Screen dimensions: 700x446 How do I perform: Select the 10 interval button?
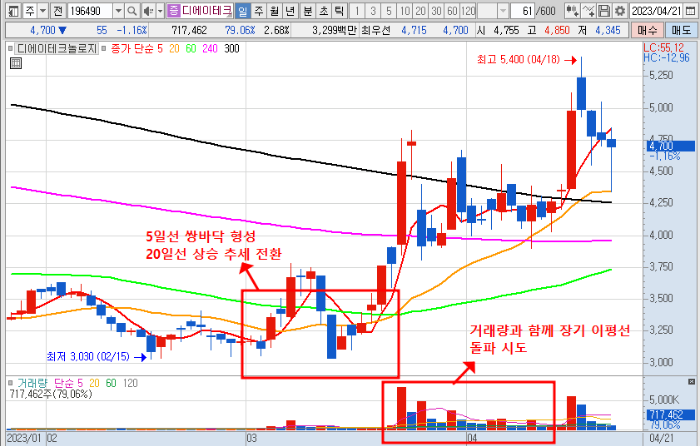[x=405, y=11]
